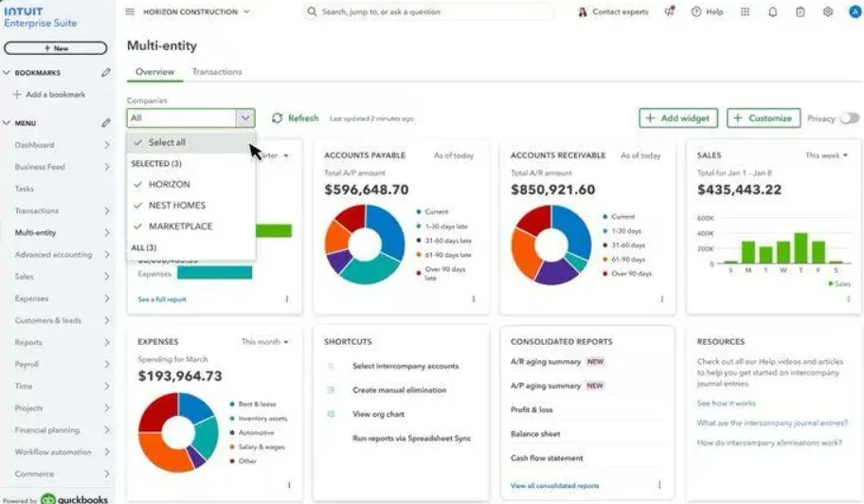Toggle the Privacy switch

(x=849, y=117)
